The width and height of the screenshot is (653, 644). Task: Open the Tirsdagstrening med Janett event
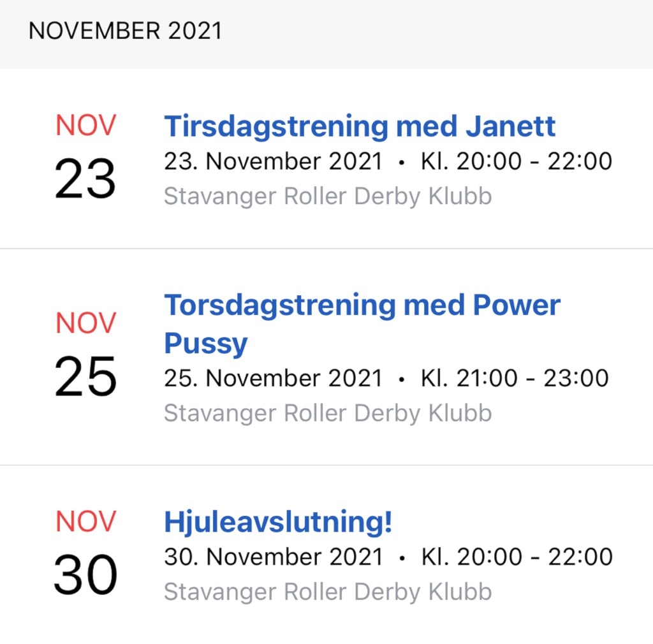360,126
